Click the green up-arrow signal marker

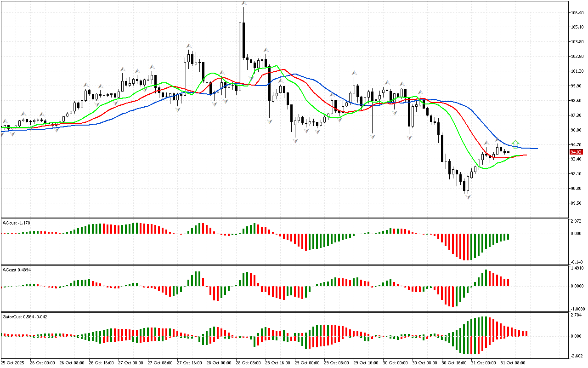515,144
